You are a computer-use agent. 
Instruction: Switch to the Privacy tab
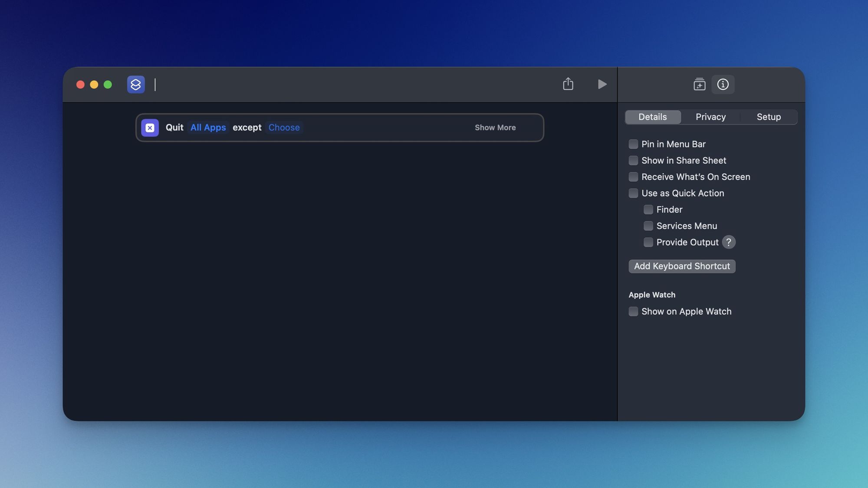point(710,117)
